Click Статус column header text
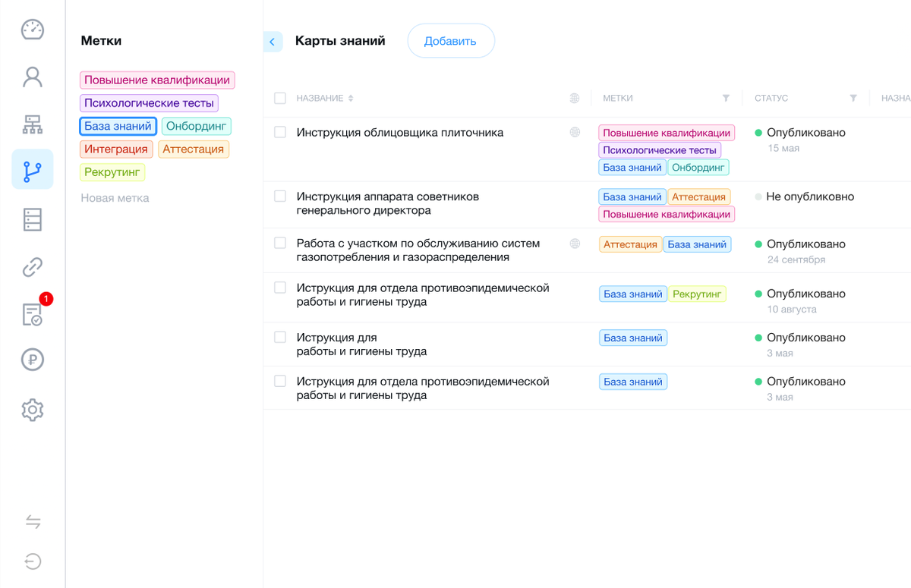 coord(771,98)
